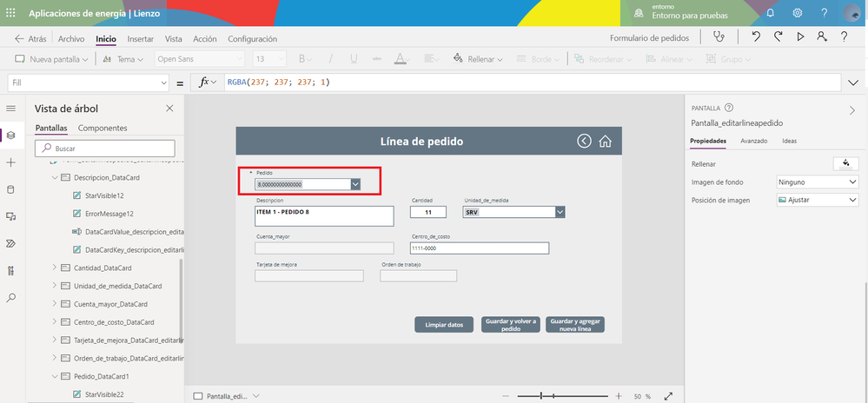Open Posición de imagen Ajustar dropdown

[x=818, y=200]
